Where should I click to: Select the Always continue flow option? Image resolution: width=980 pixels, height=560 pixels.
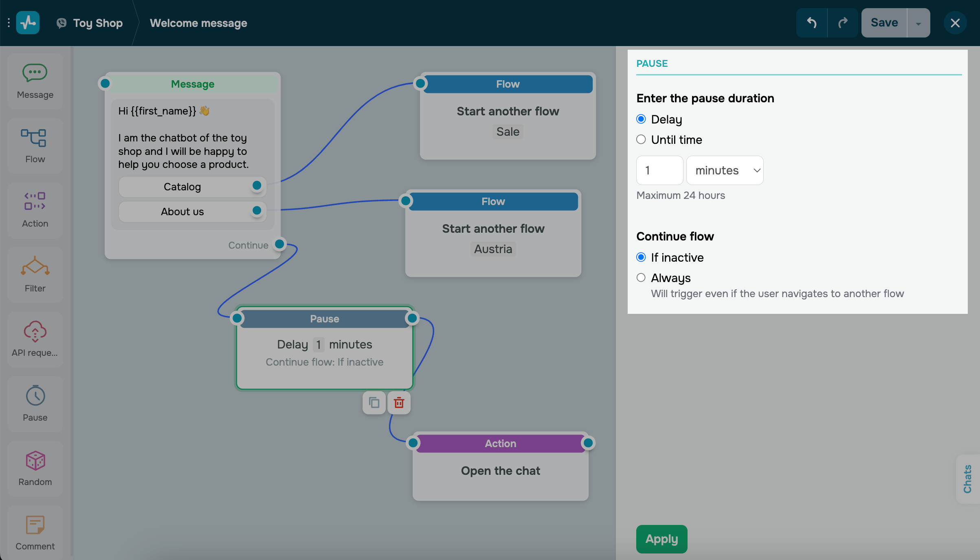tap(641, 278)
